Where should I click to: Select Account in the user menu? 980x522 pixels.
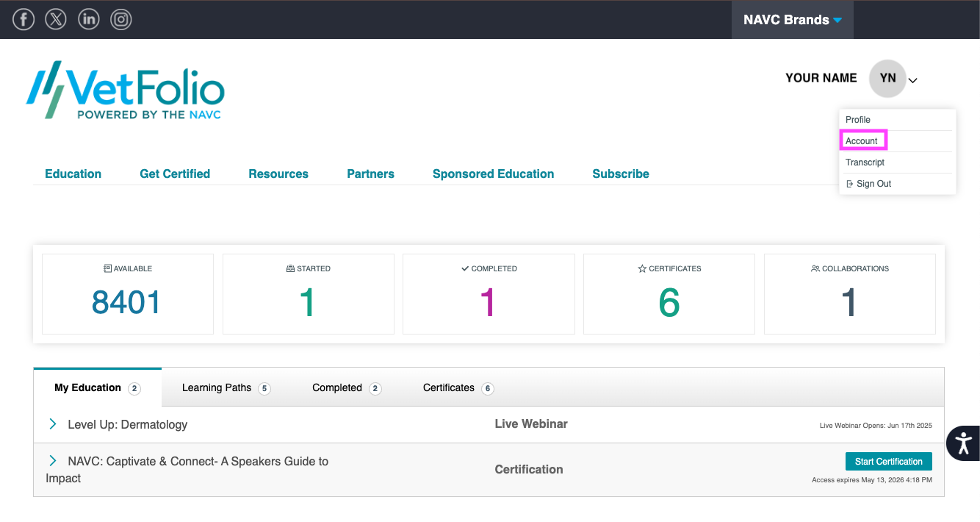click(x=862, y=141)
